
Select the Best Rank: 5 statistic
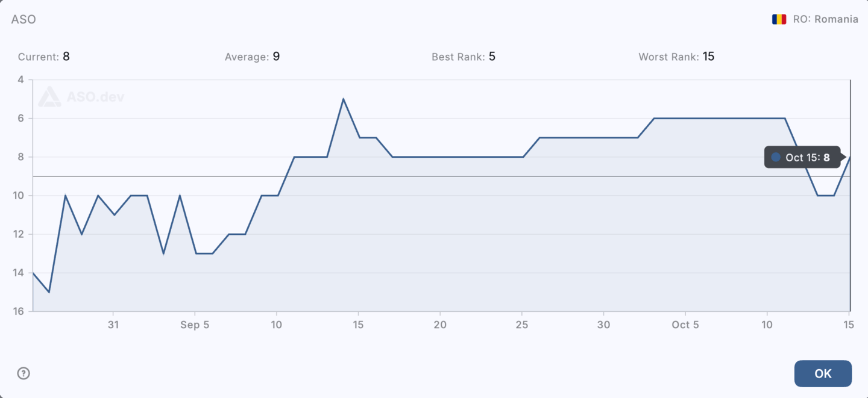click(464, 57)
